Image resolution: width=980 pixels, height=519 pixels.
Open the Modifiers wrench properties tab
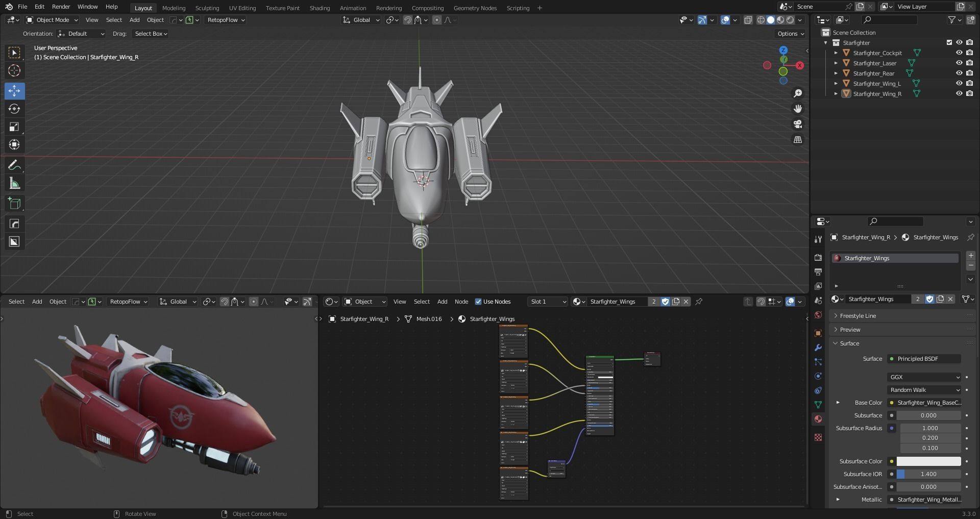[x=818, y=348]
